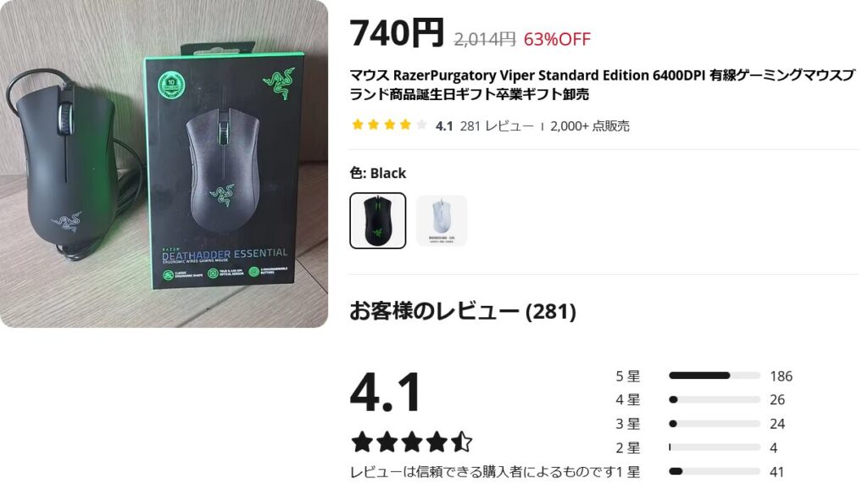Filter reviews by 5 星 bar
The image size is (868, 484).
point(714,376)
